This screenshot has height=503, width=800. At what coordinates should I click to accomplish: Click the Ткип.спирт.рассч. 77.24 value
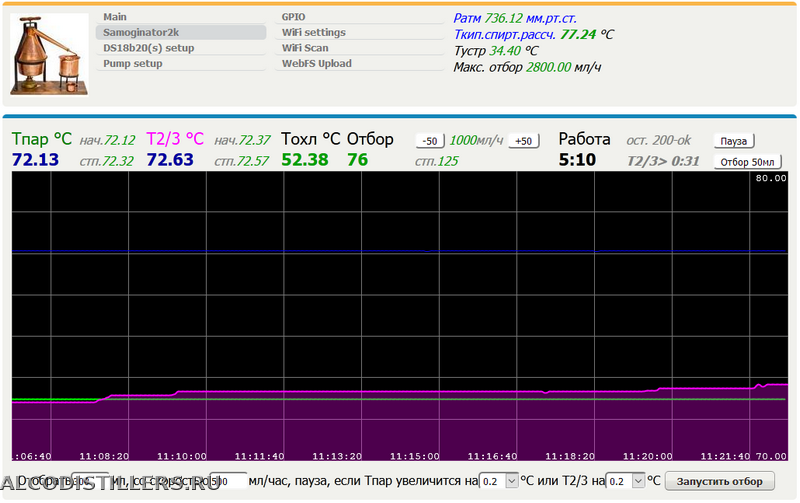578,34
